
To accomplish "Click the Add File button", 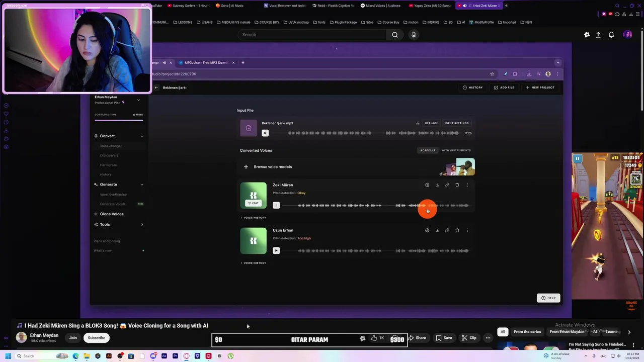I will [504, 87].
